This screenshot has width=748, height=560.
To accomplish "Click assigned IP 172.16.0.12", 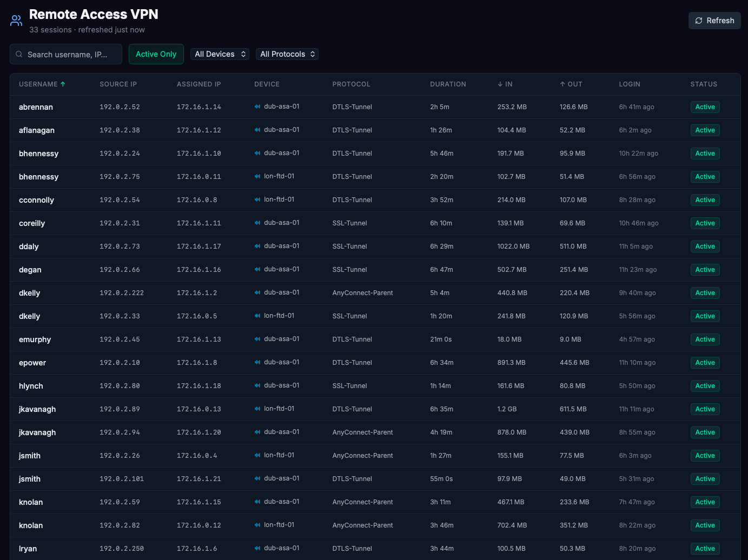I will pyautogui.click(x=199, y=525).
